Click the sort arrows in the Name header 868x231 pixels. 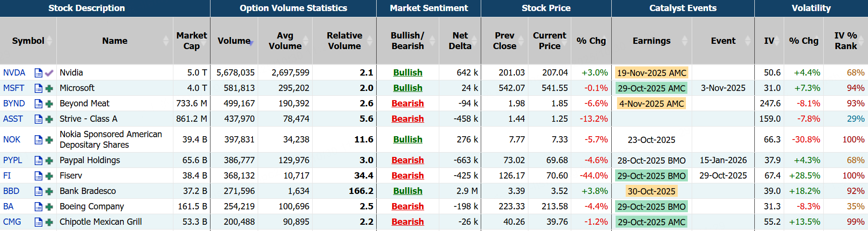click(x=166, y=41)
